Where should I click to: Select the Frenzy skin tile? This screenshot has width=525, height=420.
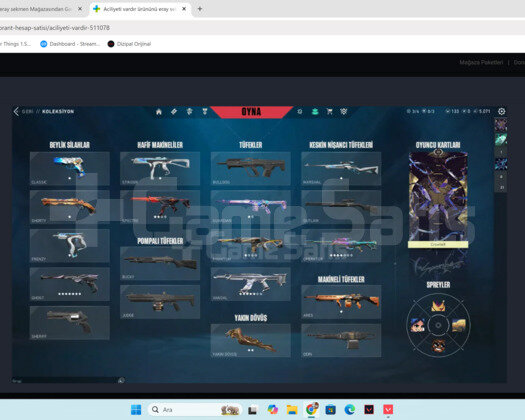(70, 246)
